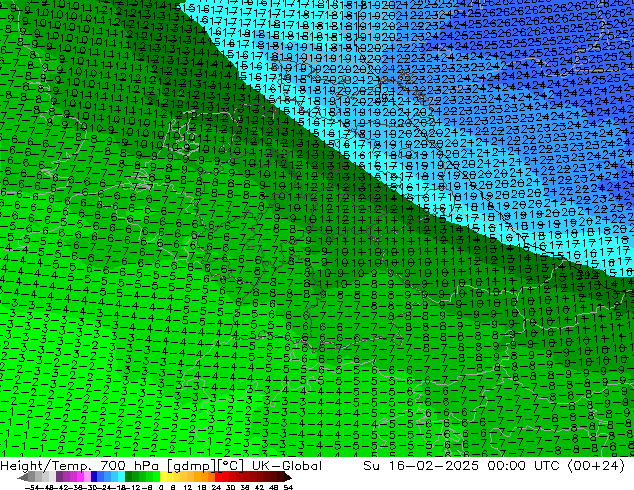The width and height of the screenshot is (634, 490).
Task: Click the magenta -36 legend swatch
Action: click(x=80, y=476)
